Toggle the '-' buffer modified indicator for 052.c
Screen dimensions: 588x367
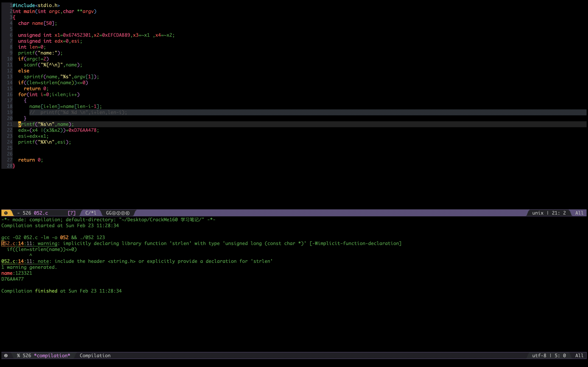click(x=19, y=213)
